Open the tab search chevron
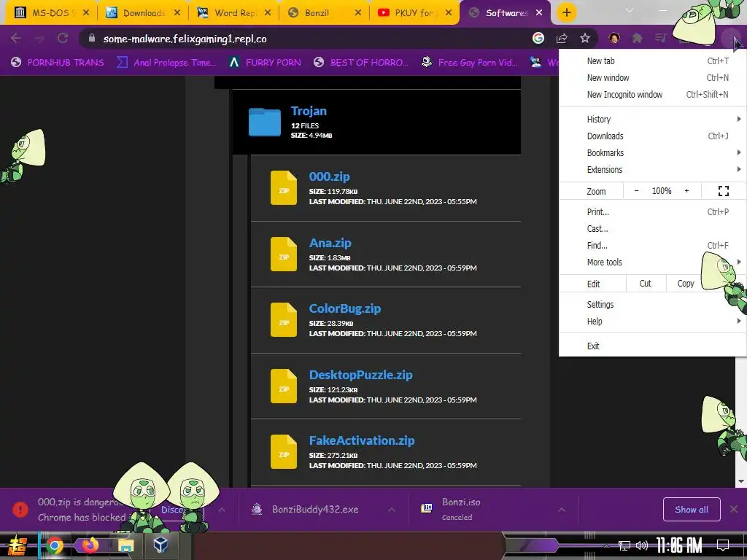This screenshot has height=560, width=747. tap(630, 10)
